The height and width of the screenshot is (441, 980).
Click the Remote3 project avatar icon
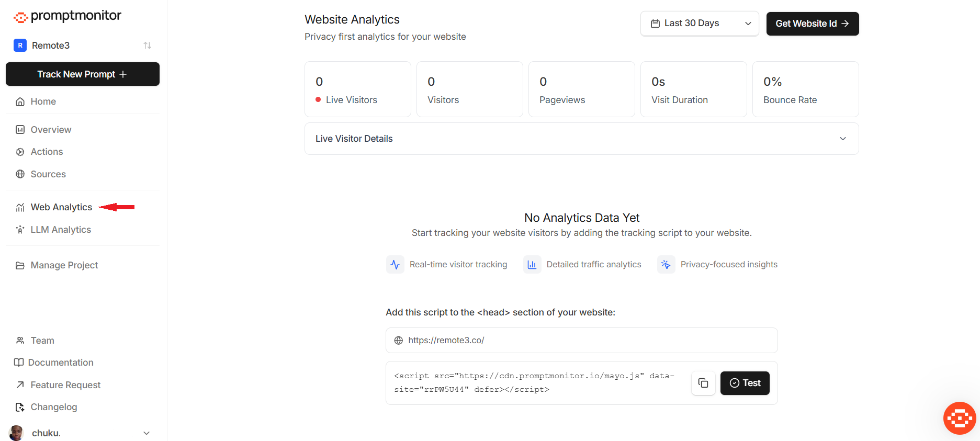(20, 46)
